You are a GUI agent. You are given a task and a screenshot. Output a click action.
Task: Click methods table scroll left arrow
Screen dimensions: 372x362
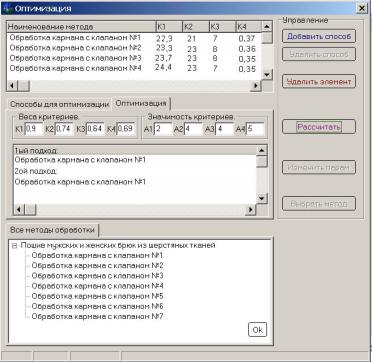(12, 86)
